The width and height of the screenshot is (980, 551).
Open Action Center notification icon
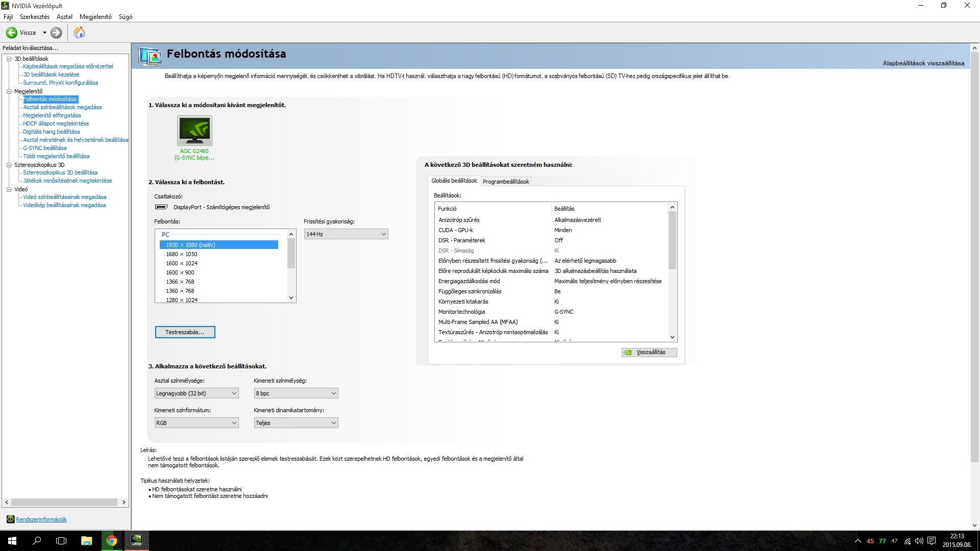coord(932,541)
